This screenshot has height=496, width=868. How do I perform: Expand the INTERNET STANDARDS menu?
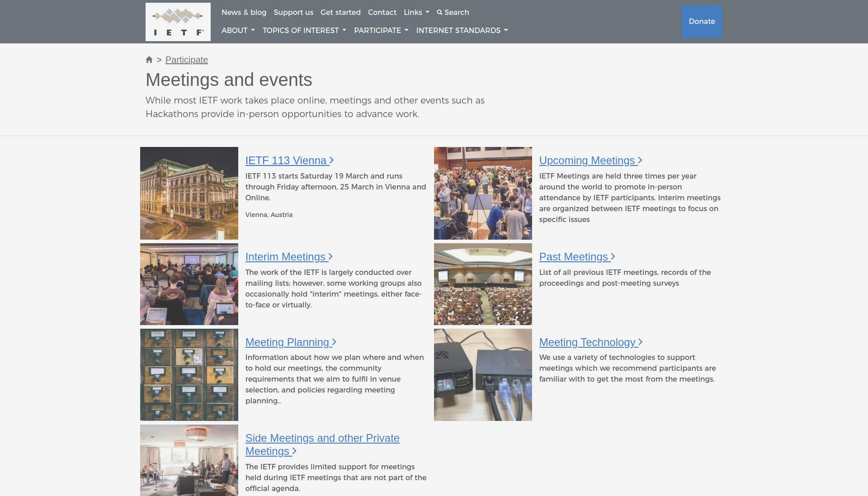(x=462, y=30)
